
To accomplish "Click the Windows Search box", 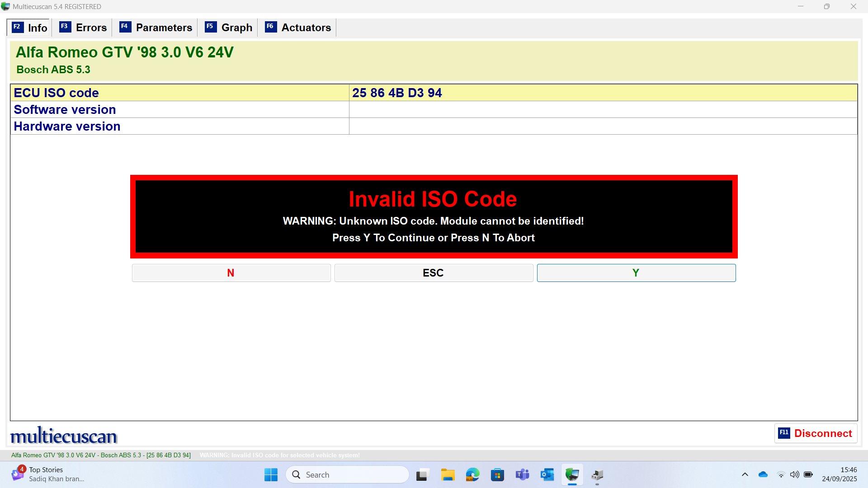I will point(347,474).
